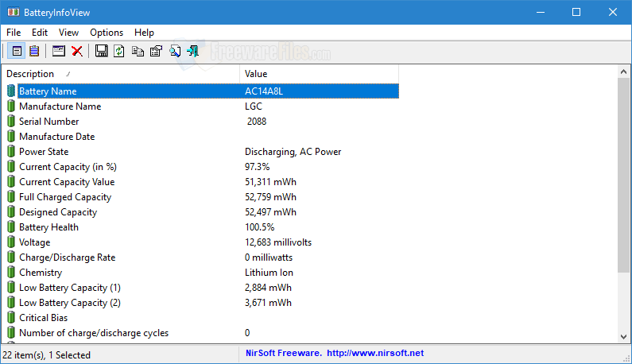
Task: Maximize the BatteryInfoView window
Action: click(576, 12)
